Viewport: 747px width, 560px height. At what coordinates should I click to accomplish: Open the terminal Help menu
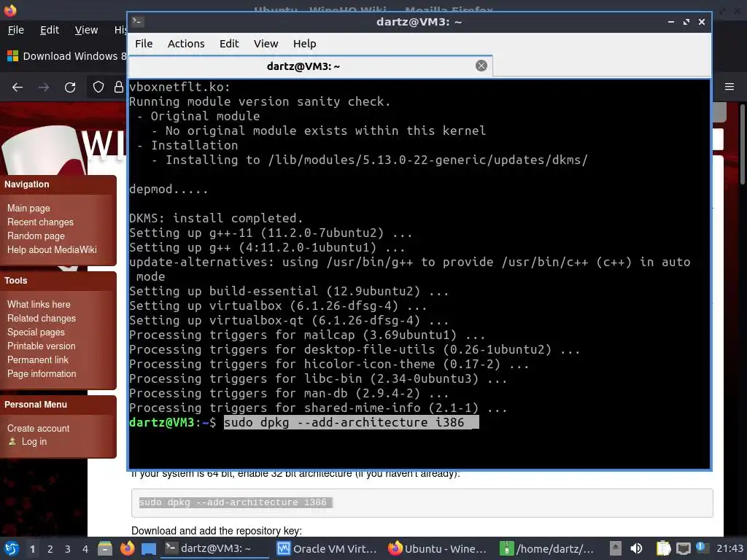(x=304, y=44)
